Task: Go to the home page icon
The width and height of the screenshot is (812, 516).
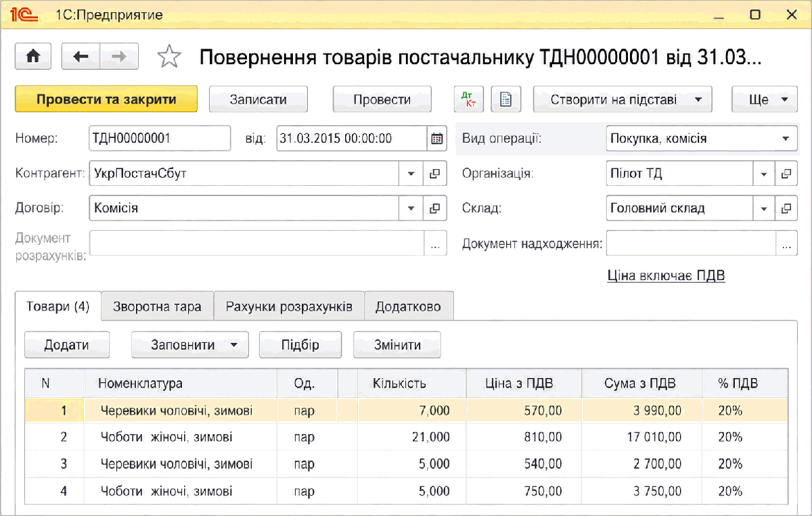Action: [x=33, y=57]
